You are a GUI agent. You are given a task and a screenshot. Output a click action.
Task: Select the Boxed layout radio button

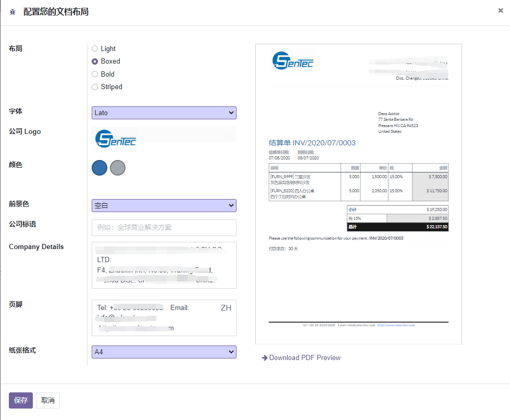(x=95, y=61)
